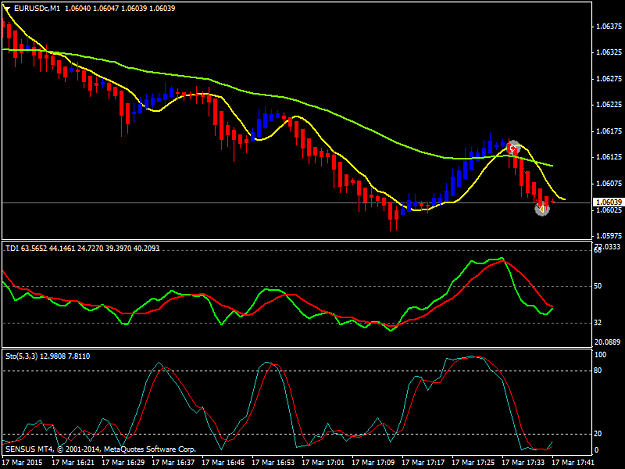Image resolution: width=625 pixels, height=469 pixels.
Task: Click the Stochastic level 80 label
Action: tap(597, 370)
